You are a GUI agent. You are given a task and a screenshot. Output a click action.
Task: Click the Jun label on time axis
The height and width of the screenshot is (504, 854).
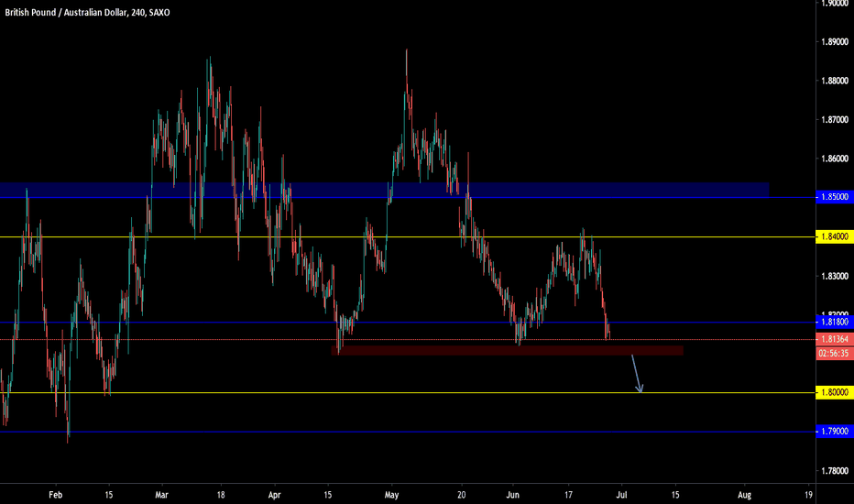pyautogui.click(x=512, y=495)
